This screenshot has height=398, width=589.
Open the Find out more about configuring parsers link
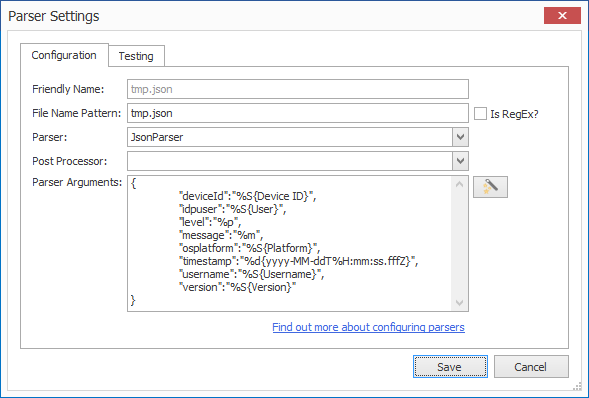point(368,327)
